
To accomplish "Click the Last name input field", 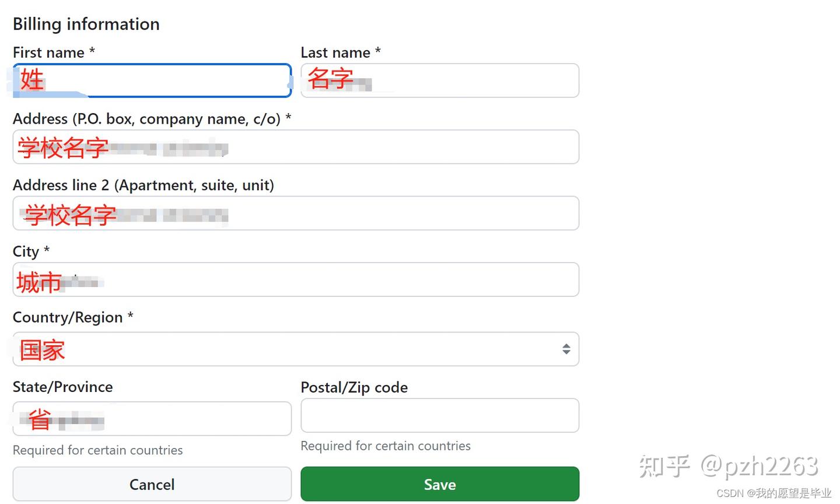I will click(x=439, y=80).
